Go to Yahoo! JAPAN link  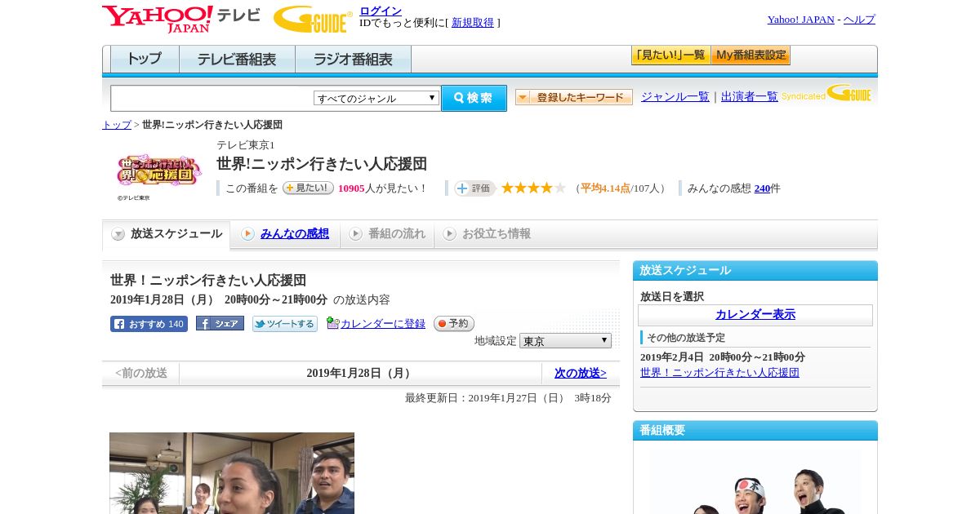(x=801, y=19)
